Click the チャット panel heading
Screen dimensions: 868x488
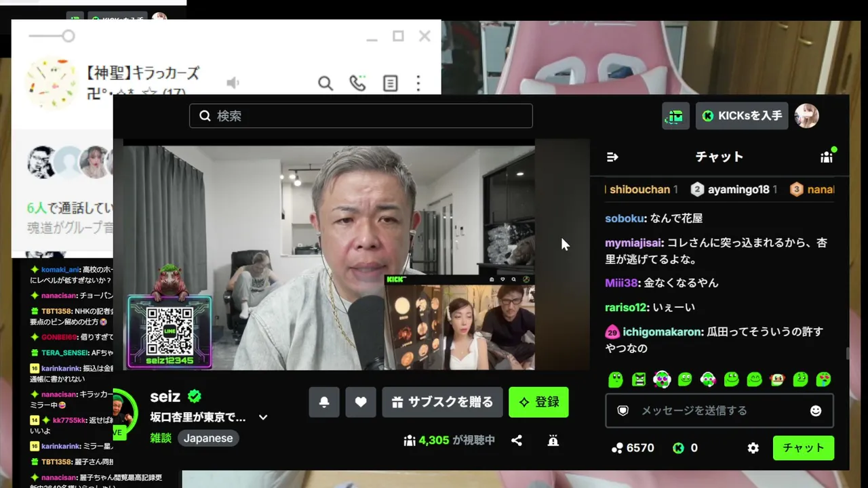(719, 157)
